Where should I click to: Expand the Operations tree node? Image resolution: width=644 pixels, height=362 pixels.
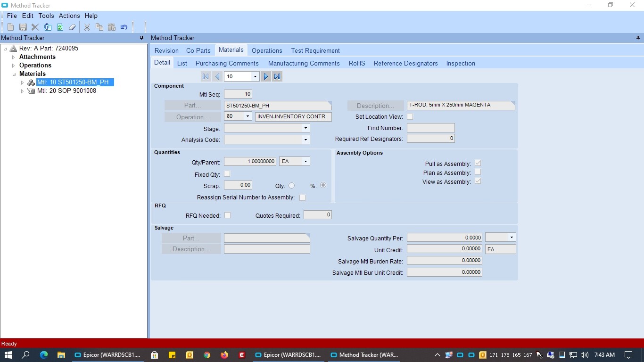[14, 66]
